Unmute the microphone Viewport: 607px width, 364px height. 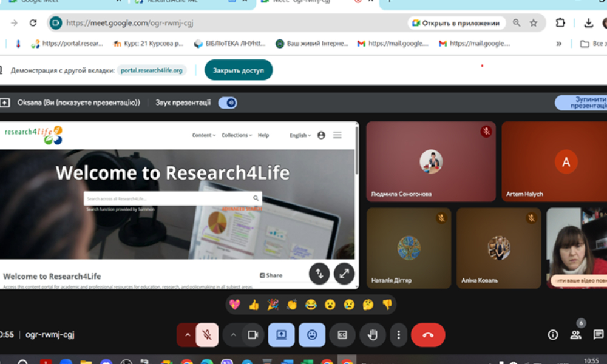[207, 335]
